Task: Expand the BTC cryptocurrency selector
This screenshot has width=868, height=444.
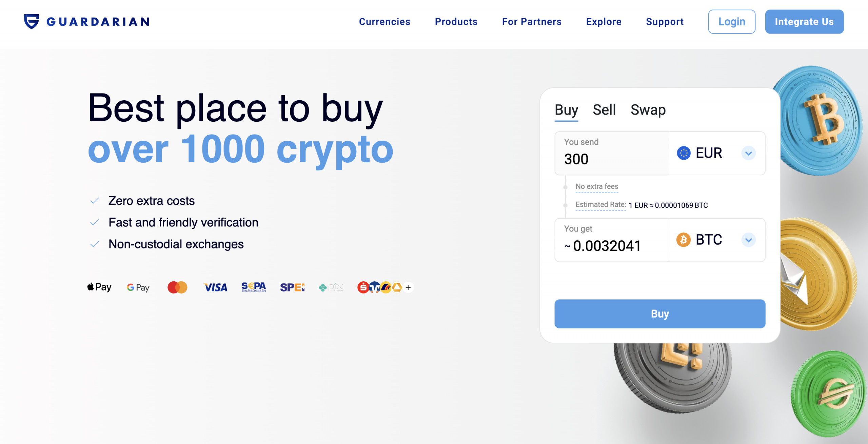Action: [x=749, y=240]
